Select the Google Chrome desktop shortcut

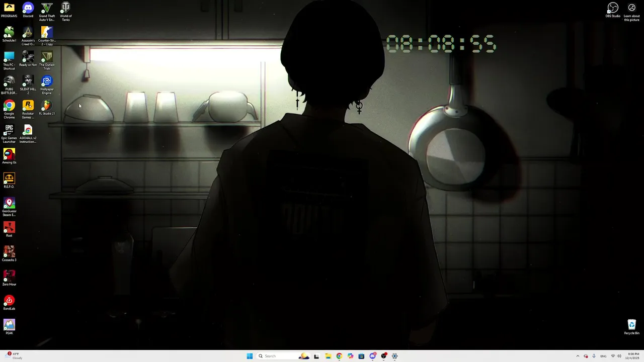click(x=9, y=109)
